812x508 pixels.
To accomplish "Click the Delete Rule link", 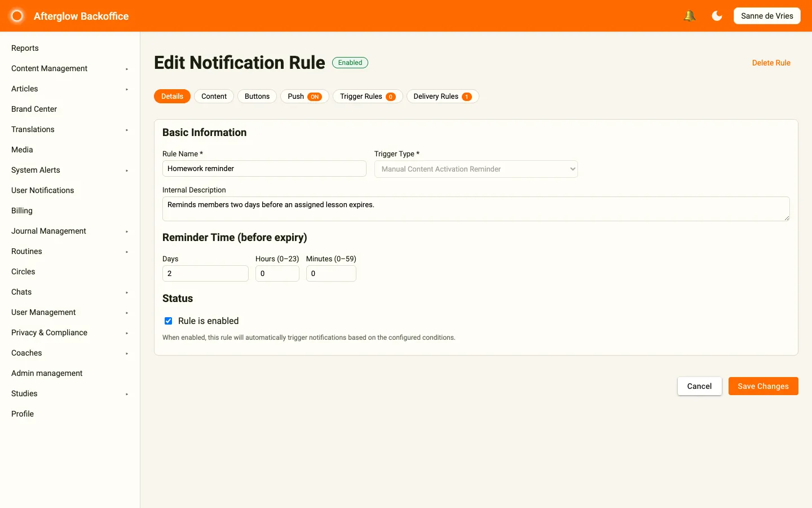I will [x=771, y=63].
